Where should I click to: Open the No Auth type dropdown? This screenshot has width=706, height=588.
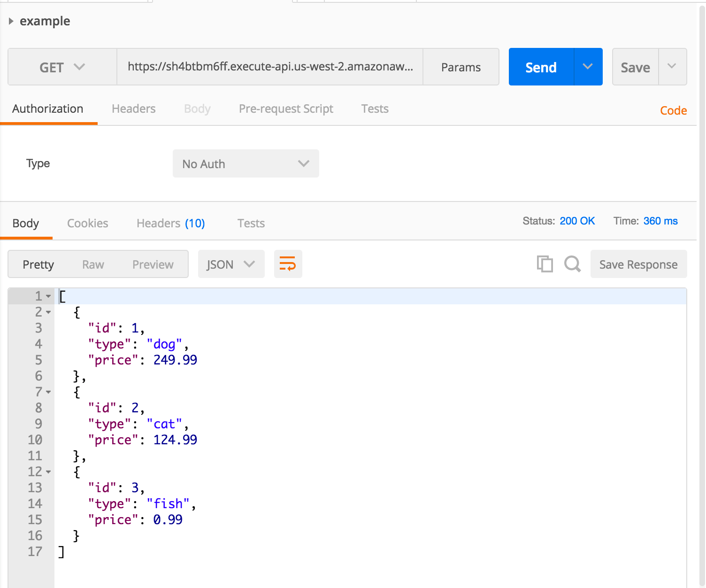[x=246, y=163]
